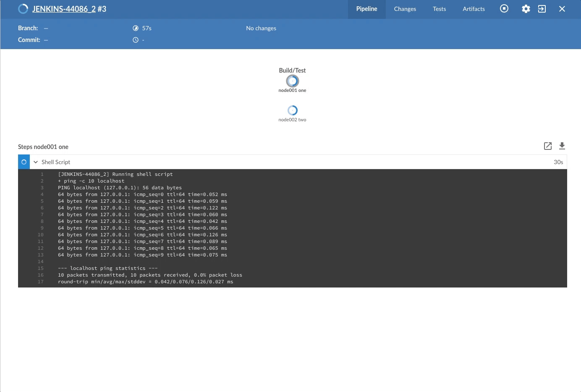Click '10 packets transmitted' log line
Image resolution: width=581 pixels, height=392 pixels.
(150, 275)
